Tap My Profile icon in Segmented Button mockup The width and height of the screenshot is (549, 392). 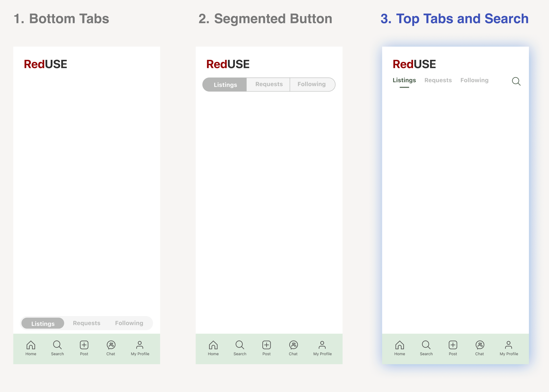pyautogui.click(x=322, y=345)
